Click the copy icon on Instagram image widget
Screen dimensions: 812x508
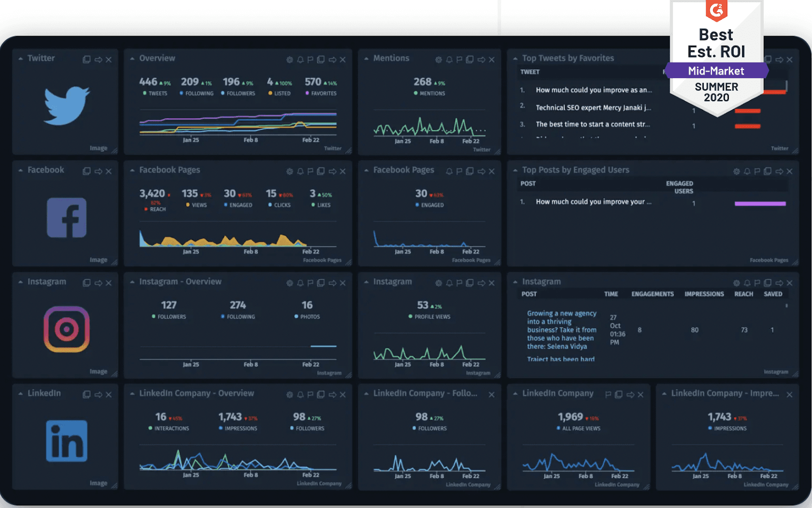pyautogui.click(x=87, y=283)
